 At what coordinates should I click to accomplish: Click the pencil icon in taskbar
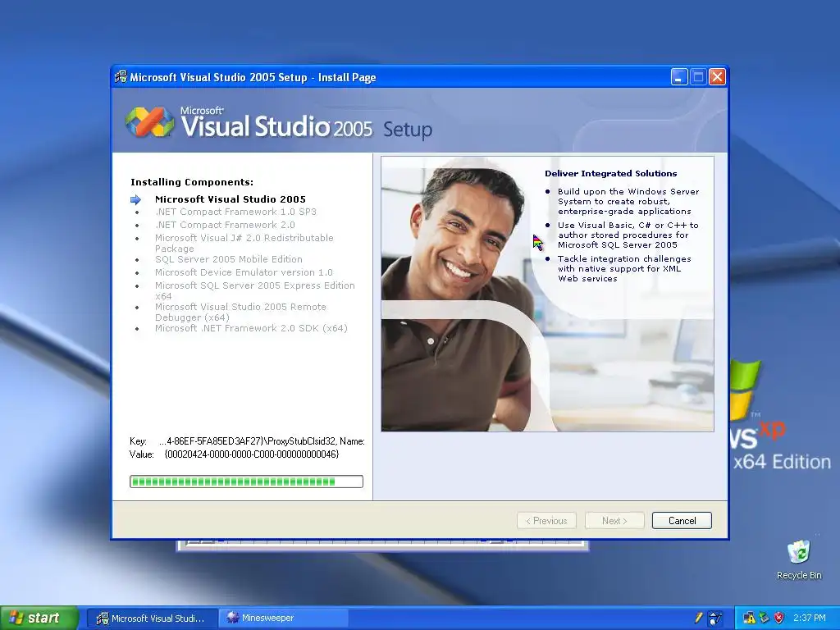tap(699, 618)
